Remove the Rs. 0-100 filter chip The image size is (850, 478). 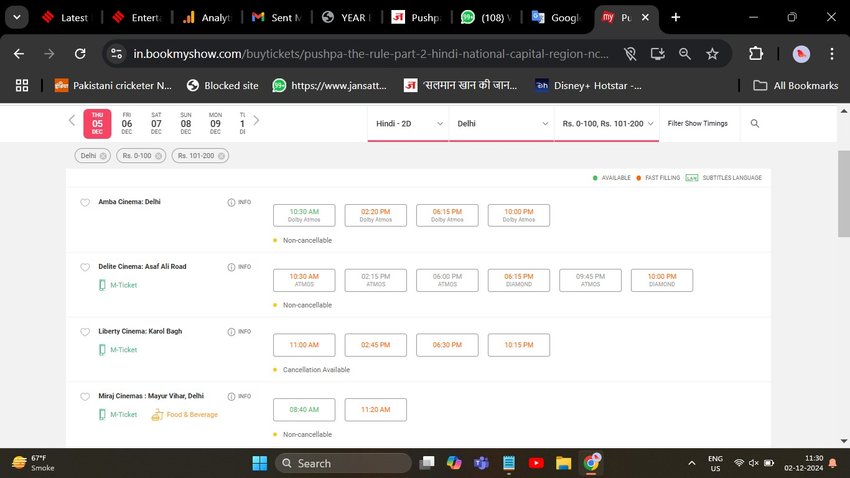(x=158, y=156)
